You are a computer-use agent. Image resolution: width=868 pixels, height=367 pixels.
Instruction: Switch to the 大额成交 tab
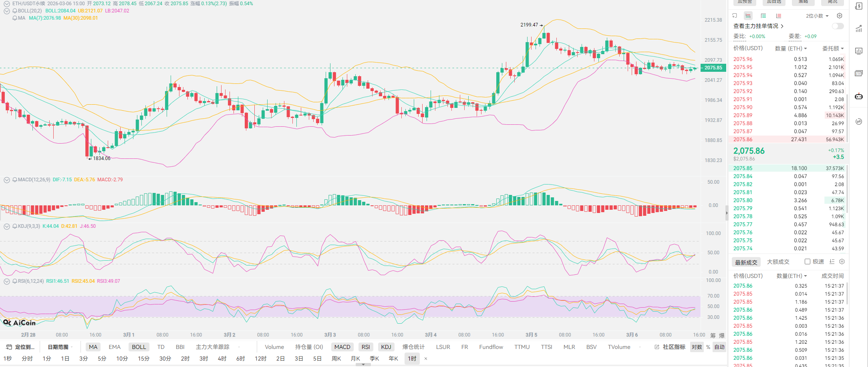778,262
